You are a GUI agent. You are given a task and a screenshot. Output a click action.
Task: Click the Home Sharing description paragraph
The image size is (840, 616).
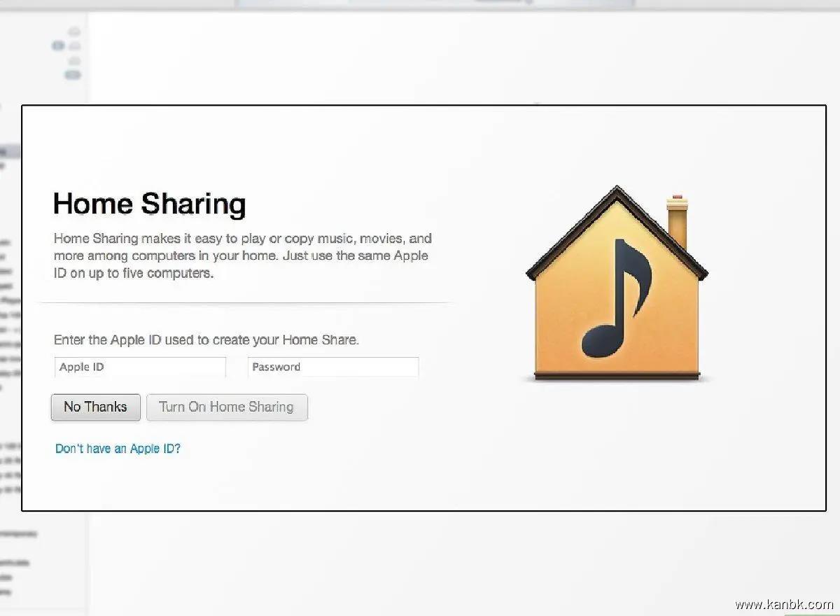click(241, 255)
